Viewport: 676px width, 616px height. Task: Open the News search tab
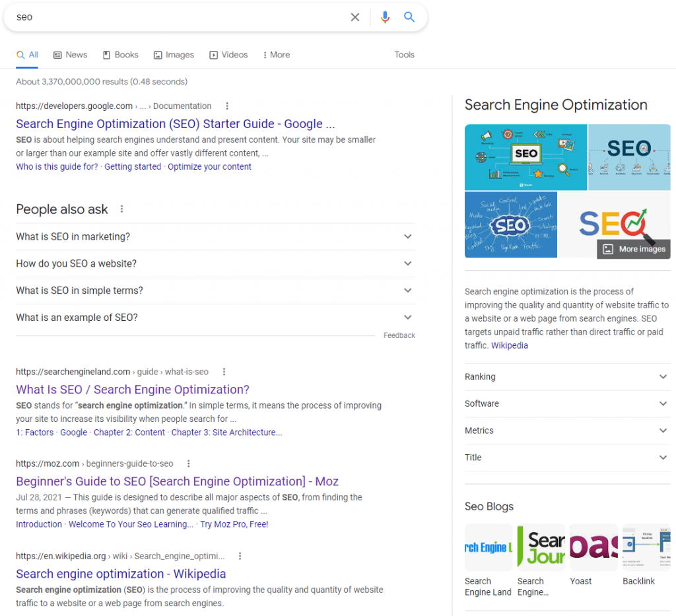pyautogui.click(x=70, y=55)
